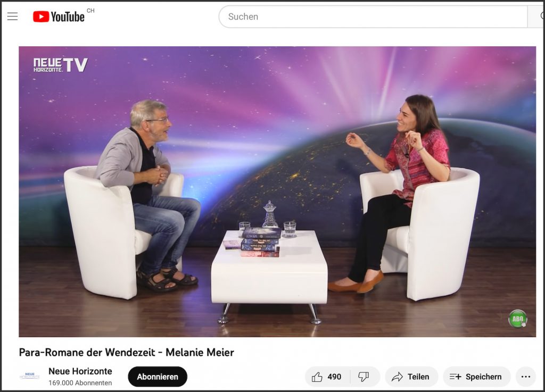This screenshot has width=545, height=392.
Task: Open the hamburger guide menu
Action: 13,16
